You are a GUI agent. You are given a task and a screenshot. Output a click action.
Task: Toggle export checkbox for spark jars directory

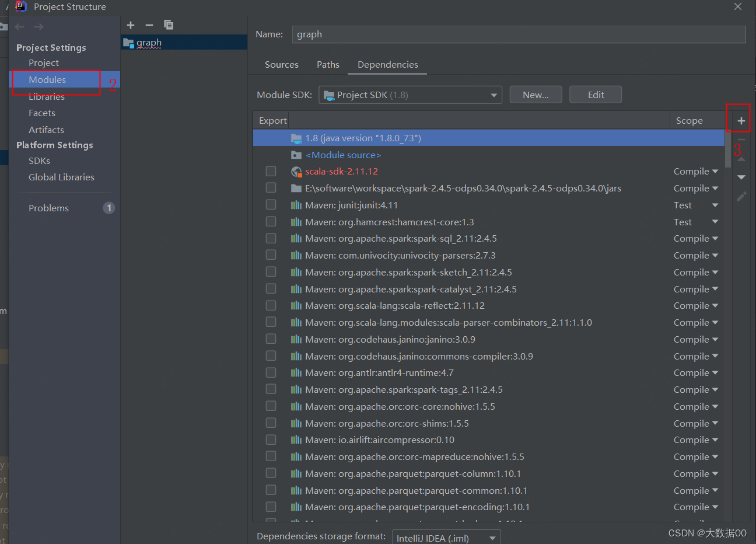click(x=271, y=188)
